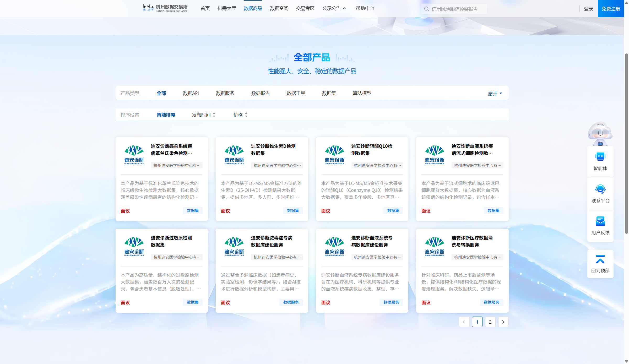The image size is (629, 364).
Task: Click the 登录 link
Action: pos(588,9)
